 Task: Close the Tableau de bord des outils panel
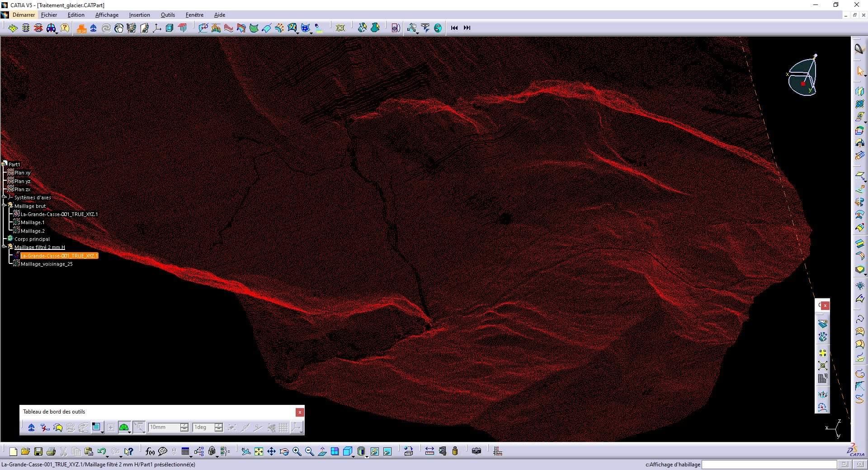[x=299, y=412]
